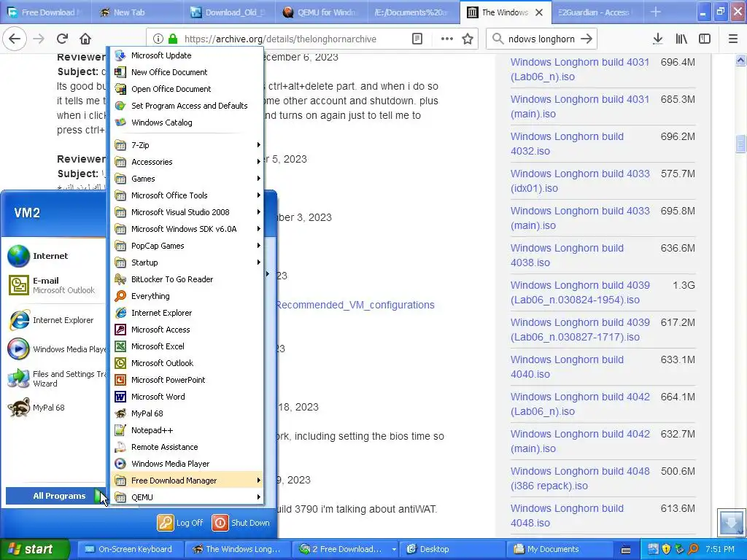Switch to the New Tab browser tab
Screen dimensions: 747x560
[136, 12]
